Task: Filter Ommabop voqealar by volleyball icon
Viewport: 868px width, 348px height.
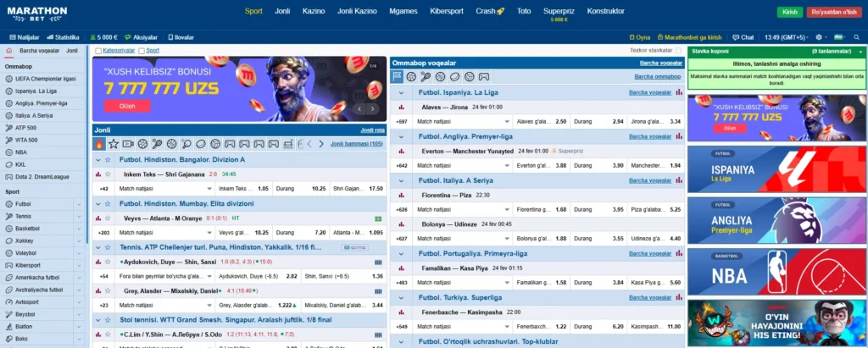Action: (470, 77)
